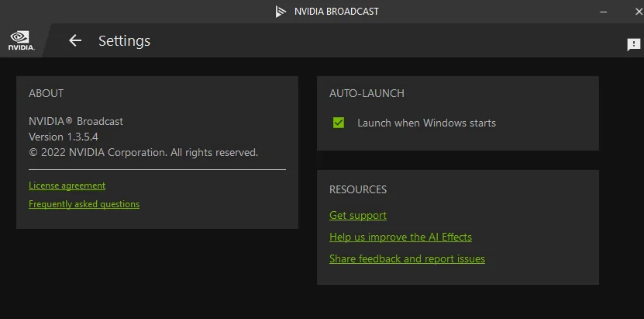Screen dimensions: 644x319
Task: Click Share feedback and report issues
Action: tap(407, 259)
